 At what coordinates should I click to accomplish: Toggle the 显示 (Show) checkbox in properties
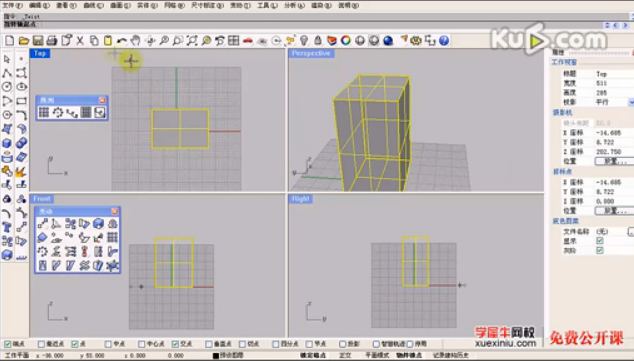600,241
